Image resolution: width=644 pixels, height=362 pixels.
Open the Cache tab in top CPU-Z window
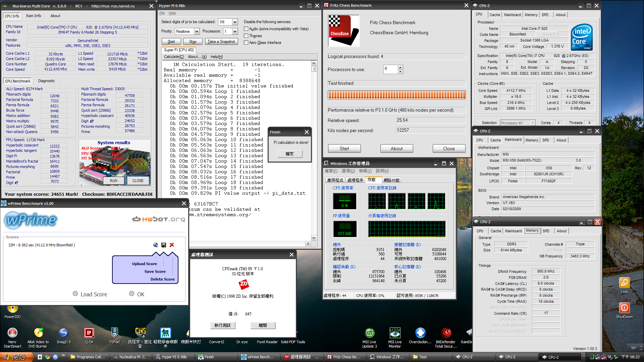[495, 15]
